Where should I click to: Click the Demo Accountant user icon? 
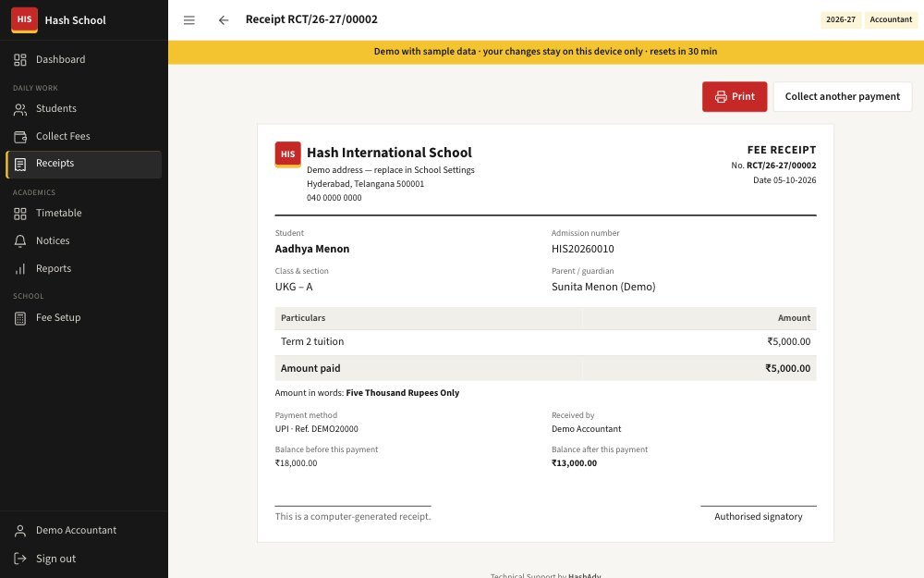click(x=20, y=531)
